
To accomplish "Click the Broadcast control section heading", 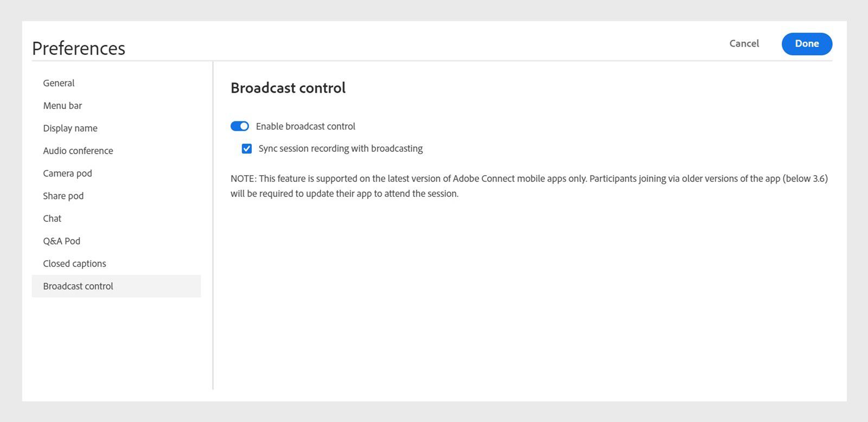I will (288, 88).
